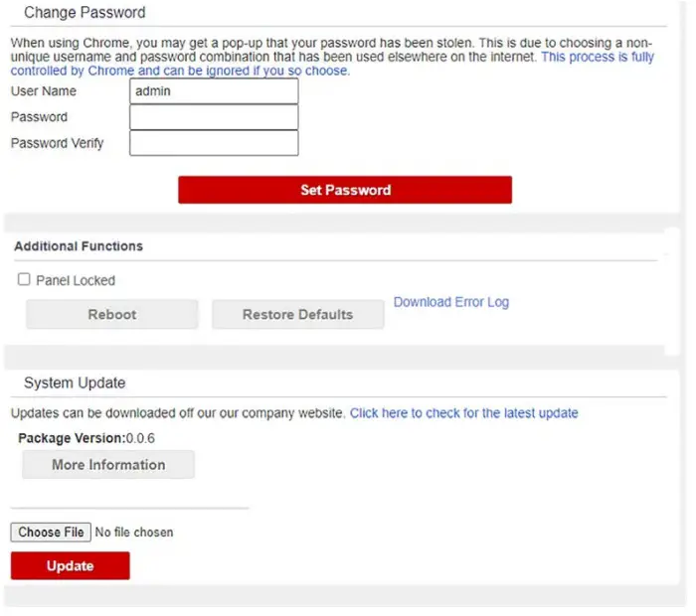Click the System Update section heading
The image size is (696, 616).
coord(75,383)
